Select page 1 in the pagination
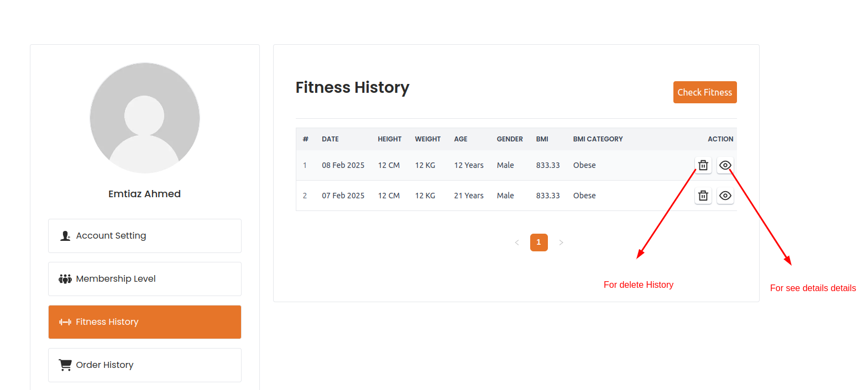The height and width of the screenshot is (390, 868). [x=538, y=243]
